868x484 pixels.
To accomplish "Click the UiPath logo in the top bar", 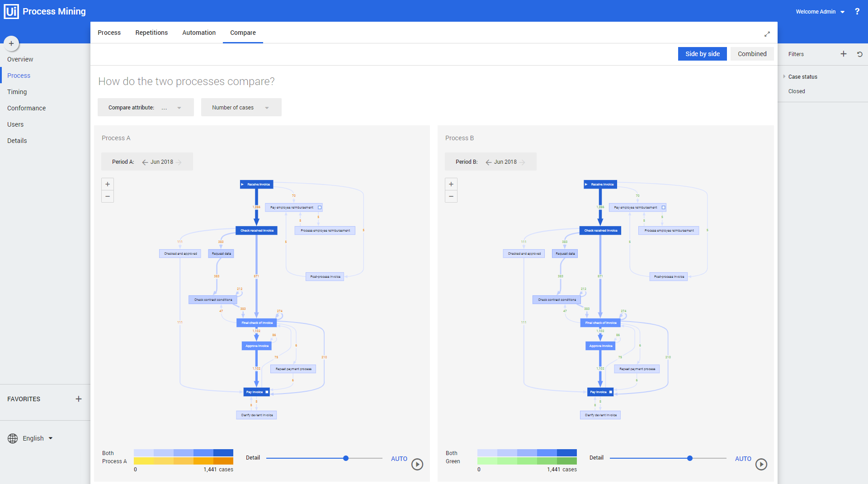I will tap(11, 11).
